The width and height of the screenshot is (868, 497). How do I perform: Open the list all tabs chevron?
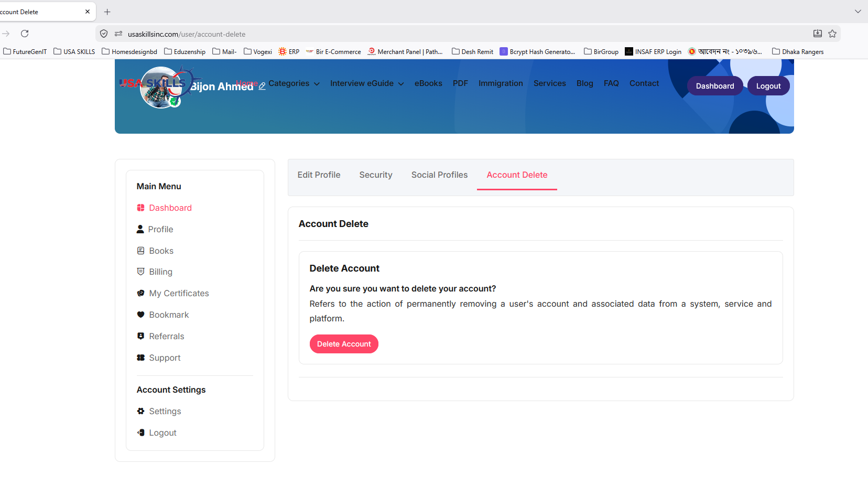coord(858,12)
